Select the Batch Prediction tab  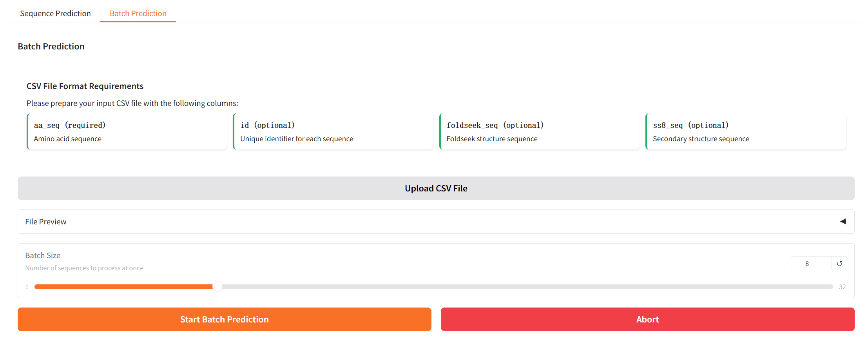pos(138,13)
